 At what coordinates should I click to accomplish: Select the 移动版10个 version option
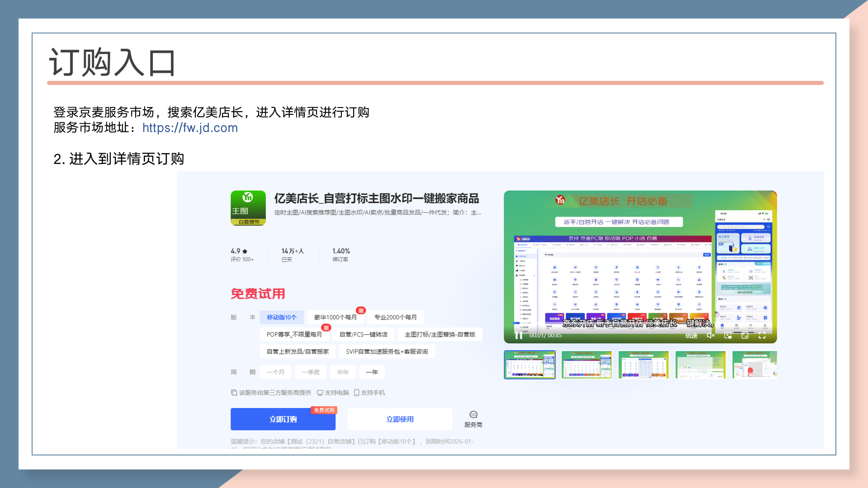click(282, 317)
